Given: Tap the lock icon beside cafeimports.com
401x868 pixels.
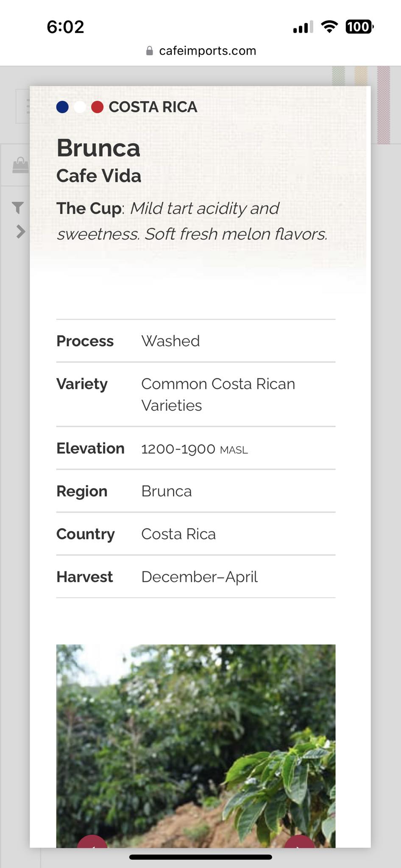Looking at the screenshot, I should tap(149, 51).
